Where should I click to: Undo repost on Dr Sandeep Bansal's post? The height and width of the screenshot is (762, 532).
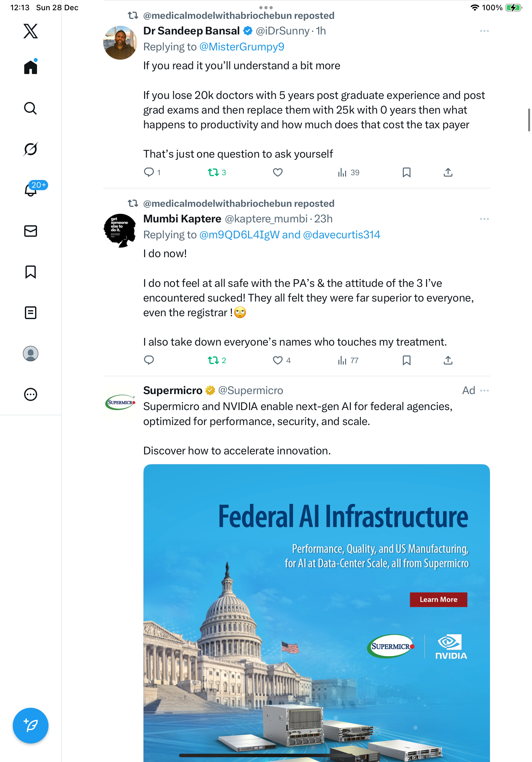[x=217, y=172]
